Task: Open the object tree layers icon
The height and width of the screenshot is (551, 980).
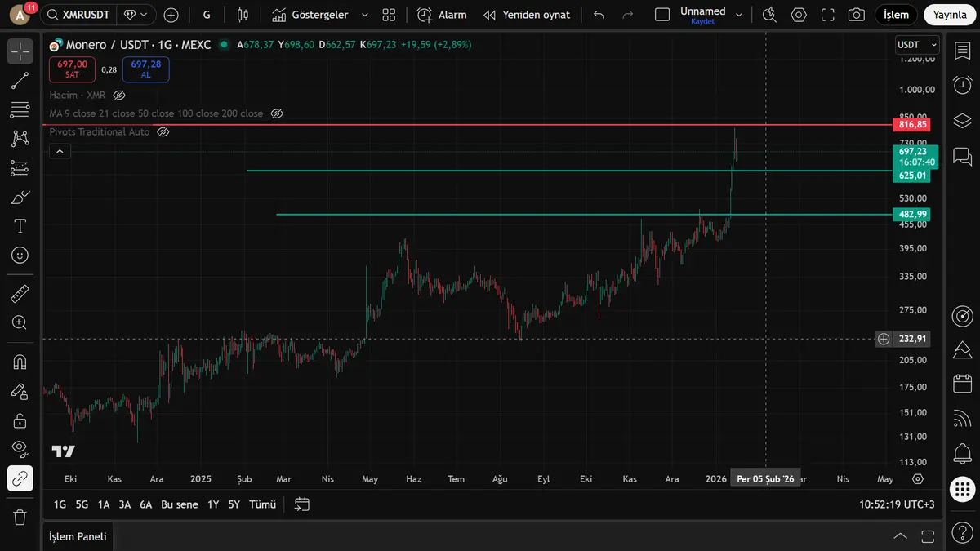Action: point(962,121)
